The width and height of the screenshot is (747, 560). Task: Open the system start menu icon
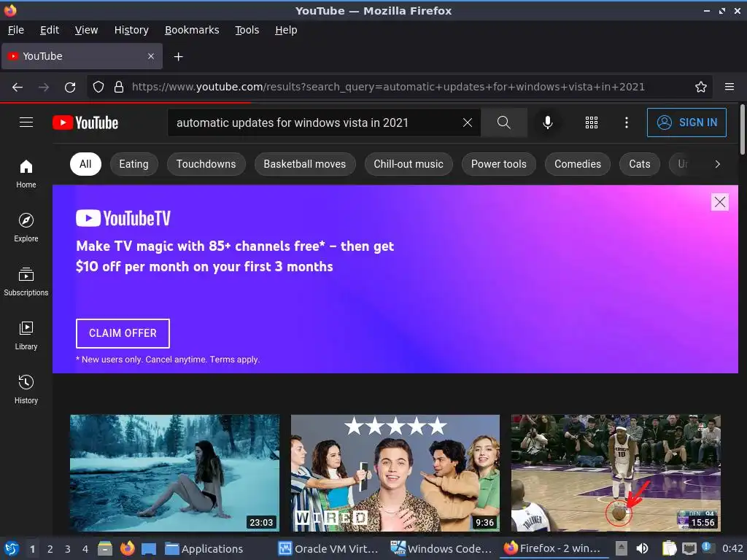[12, 548]
